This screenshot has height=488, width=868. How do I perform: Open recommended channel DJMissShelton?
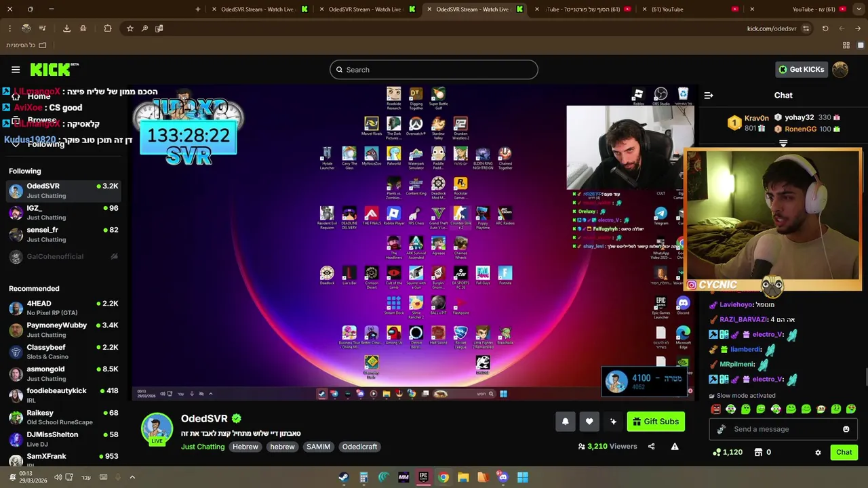63,439
